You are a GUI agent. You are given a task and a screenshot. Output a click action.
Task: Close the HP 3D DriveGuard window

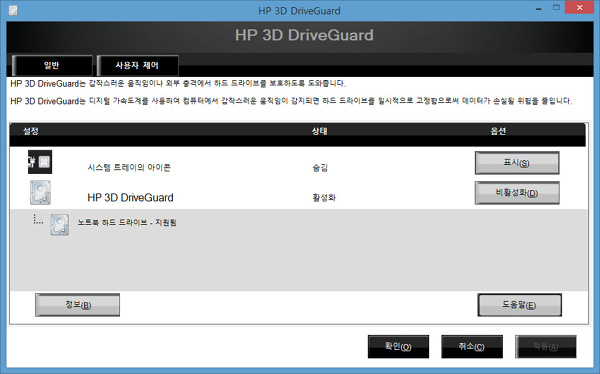click(579, 8)
